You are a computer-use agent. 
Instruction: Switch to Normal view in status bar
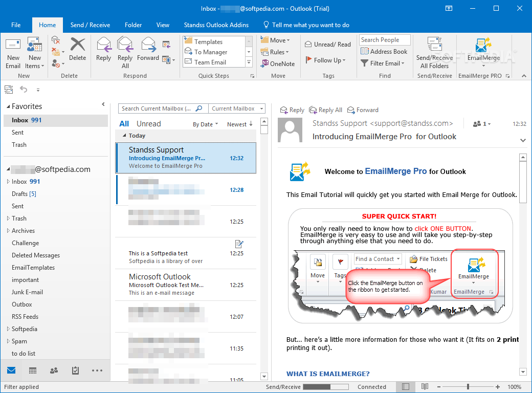[x=406, y=386]
